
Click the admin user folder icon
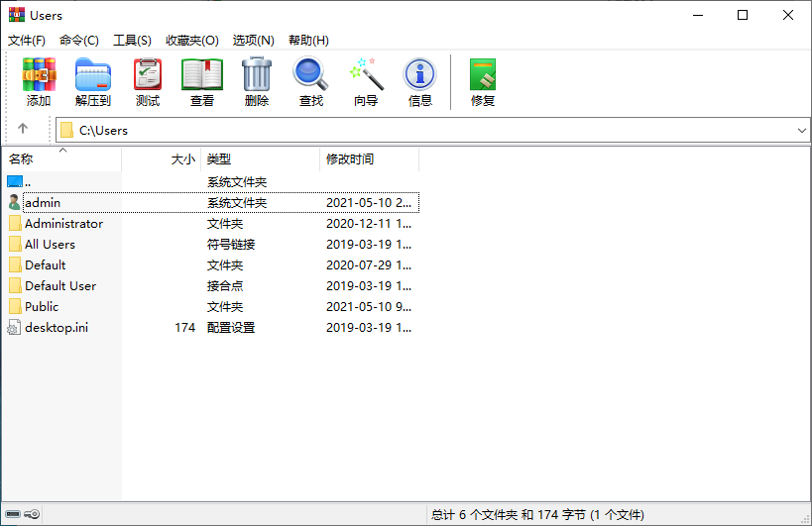click(x=15, y=202)
